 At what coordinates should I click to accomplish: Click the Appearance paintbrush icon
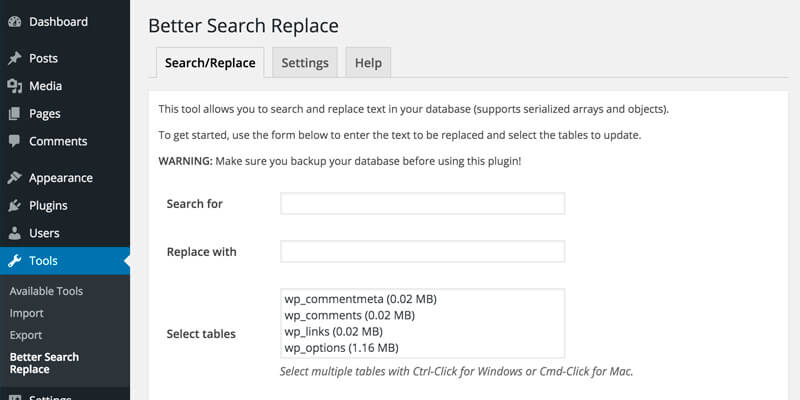(14, 178)
